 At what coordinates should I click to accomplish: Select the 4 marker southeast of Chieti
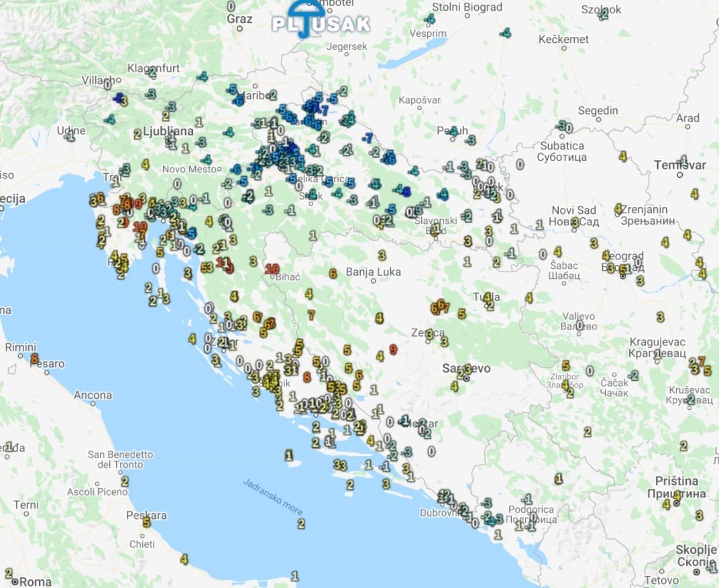click(x=184, y=559)
